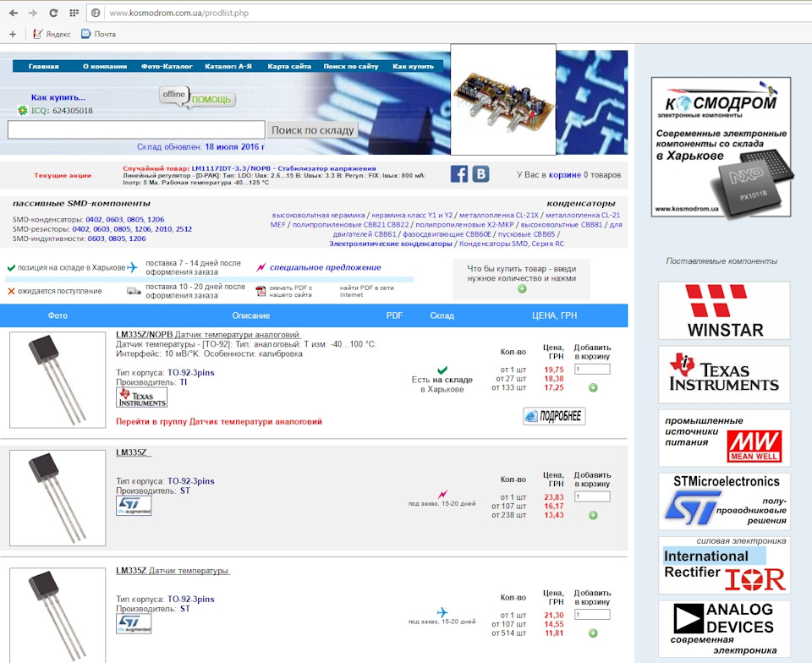Image resolution: width=812 pixels, height=663 pixels.
Task: Click the green plus icon in purchase hint
Action: pyautogui.click(x=522, y=289)
